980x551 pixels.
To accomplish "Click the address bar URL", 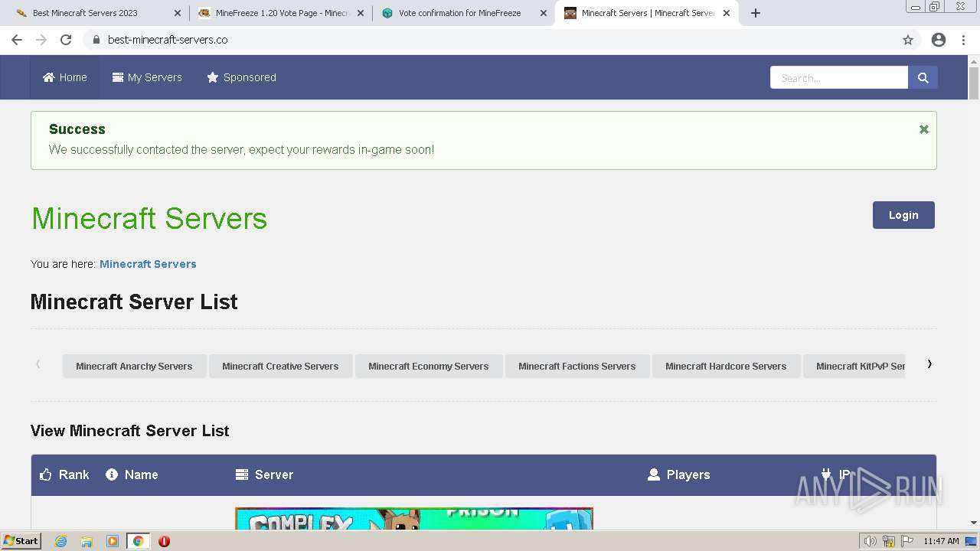I will coord(168,40).
